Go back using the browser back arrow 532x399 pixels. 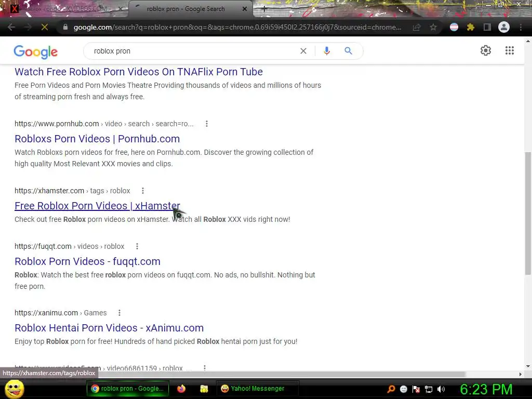click(x=11, y=27)
